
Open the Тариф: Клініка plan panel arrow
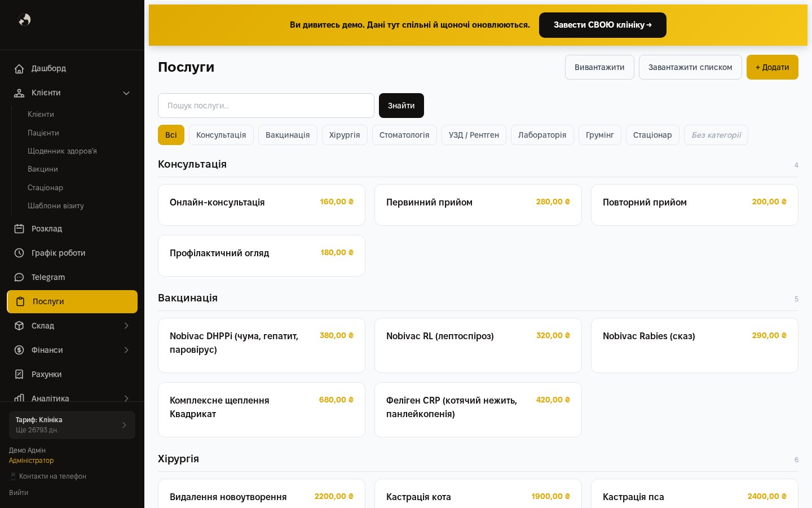click(124, 425)
